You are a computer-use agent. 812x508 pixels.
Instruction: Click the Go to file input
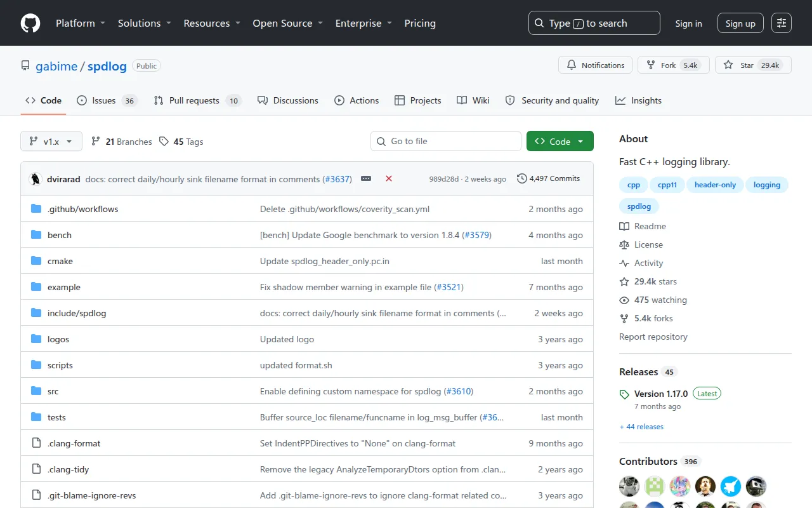coord(446,141)
